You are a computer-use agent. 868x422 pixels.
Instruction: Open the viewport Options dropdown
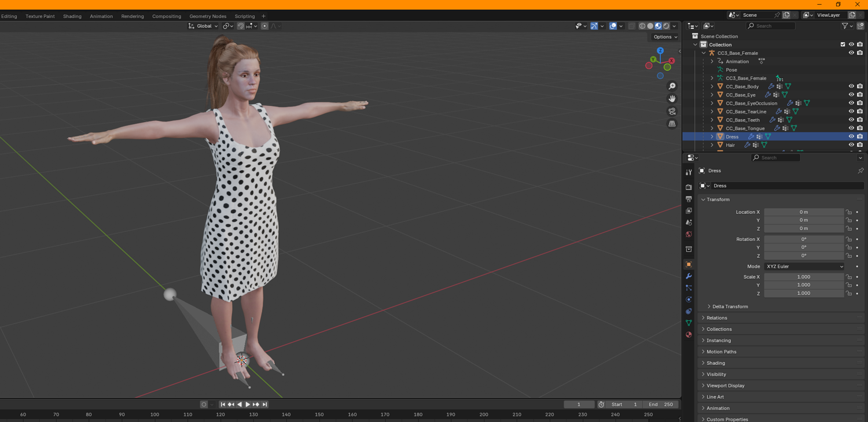[665, 37]
